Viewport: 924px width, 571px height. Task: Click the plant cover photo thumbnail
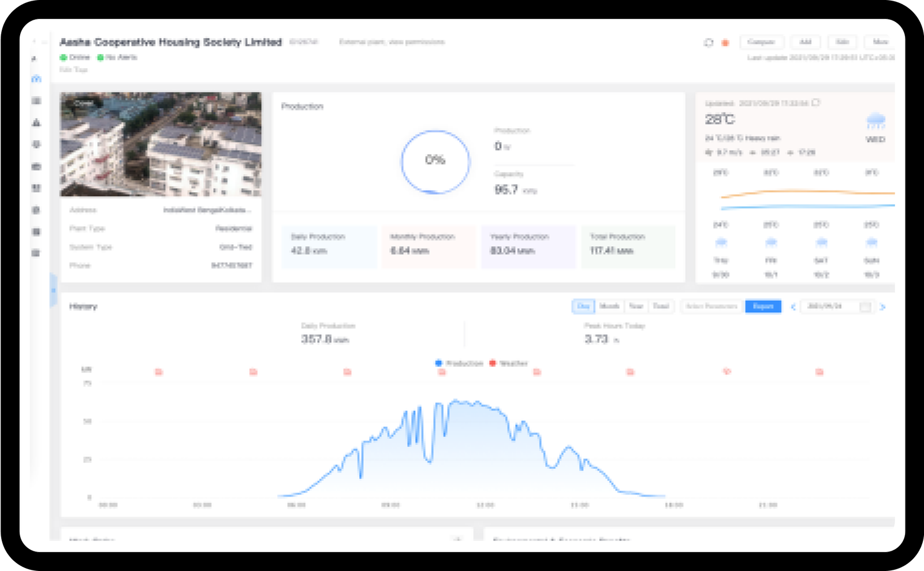click(x=161, y=144)
